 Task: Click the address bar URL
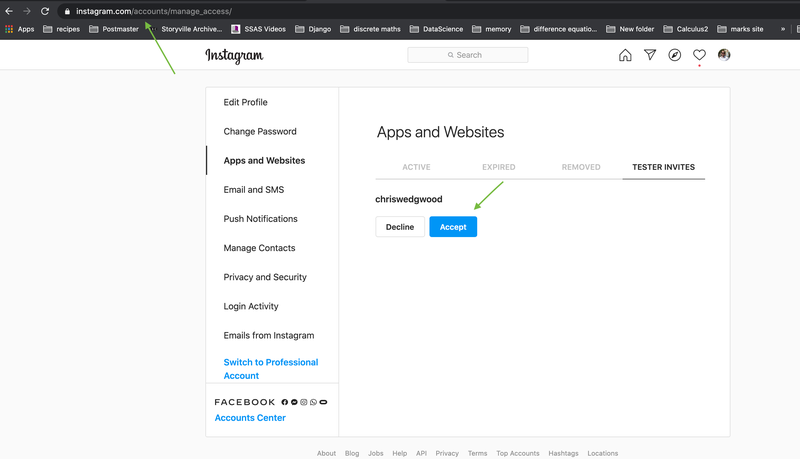click(x=154, y=11)
